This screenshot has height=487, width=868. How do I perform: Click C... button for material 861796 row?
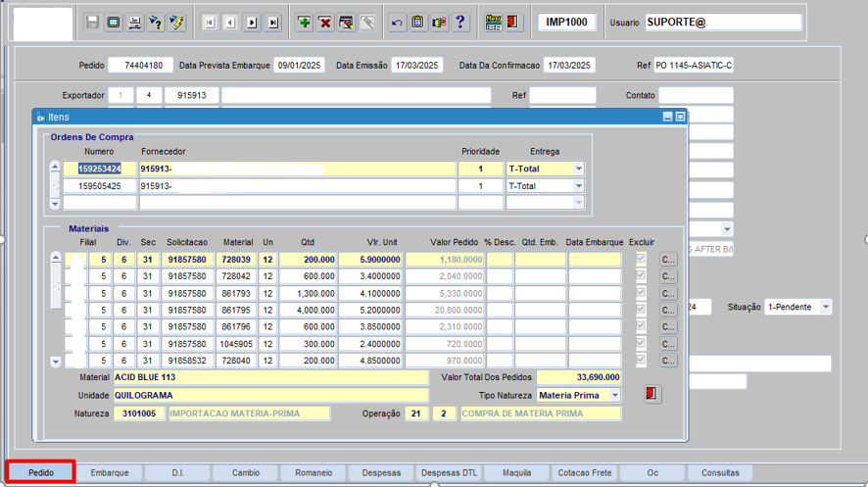point(668,327)
